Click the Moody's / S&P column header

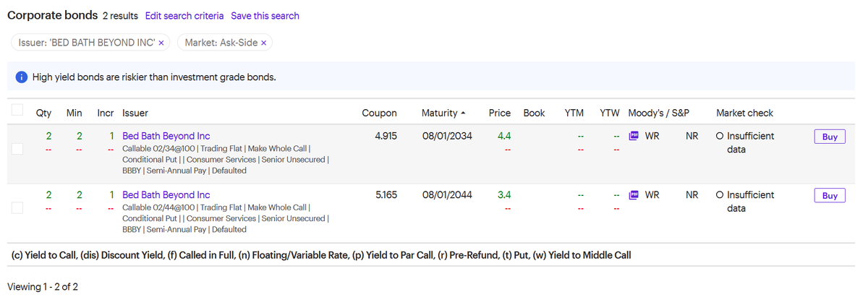coord(659,113)
